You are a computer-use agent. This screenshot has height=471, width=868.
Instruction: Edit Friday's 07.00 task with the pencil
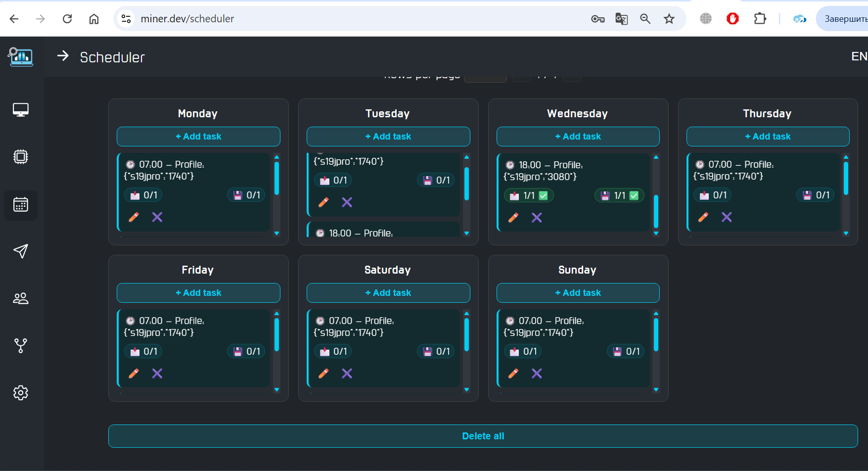(134, 374)
